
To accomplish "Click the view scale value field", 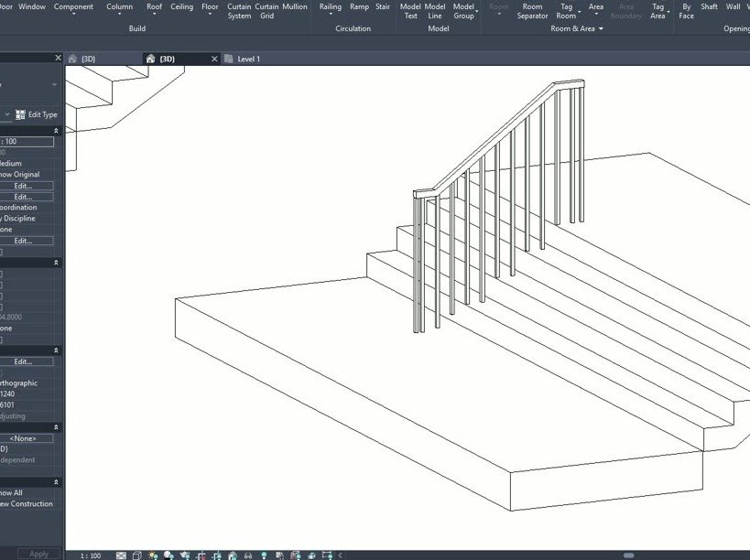I will pyautogui.click(x=27, y=142).
